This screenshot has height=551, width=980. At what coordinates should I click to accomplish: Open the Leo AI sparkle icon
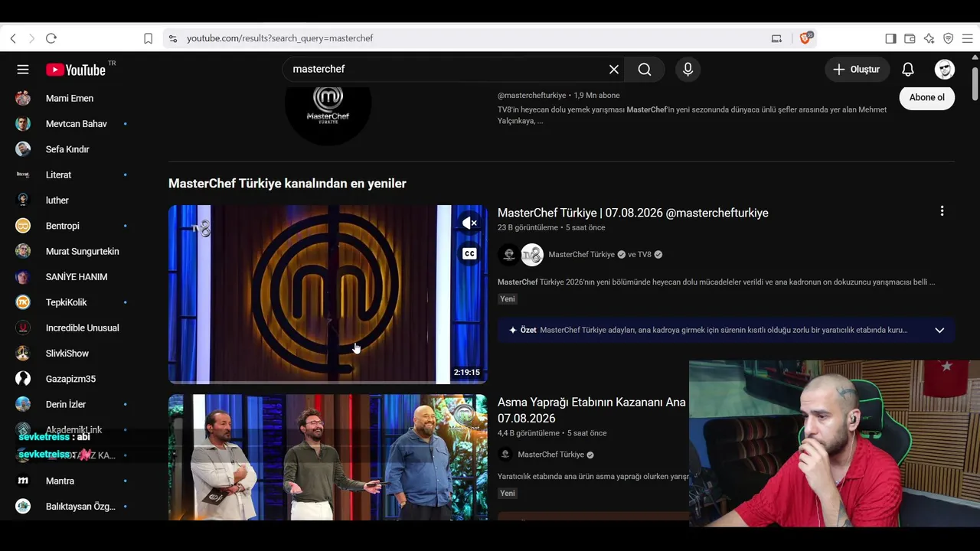point(929,38)
